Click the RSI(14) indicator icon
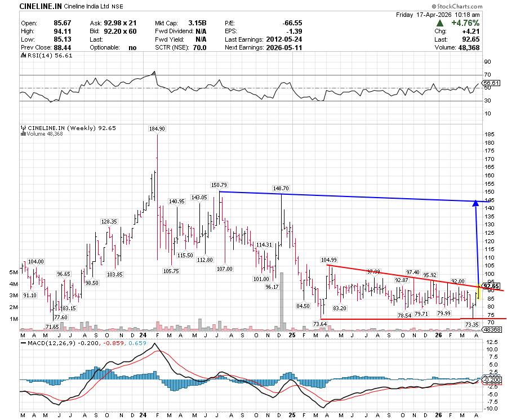 tap(23, 56)
